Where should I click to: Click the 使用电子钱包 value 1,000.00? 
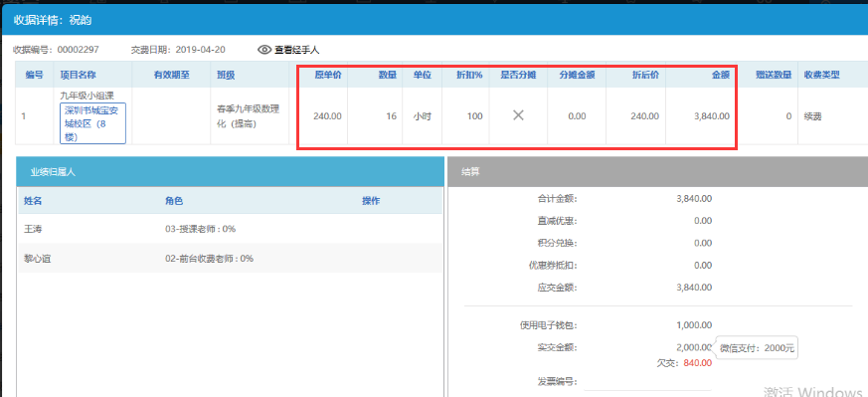pos(694,325)
